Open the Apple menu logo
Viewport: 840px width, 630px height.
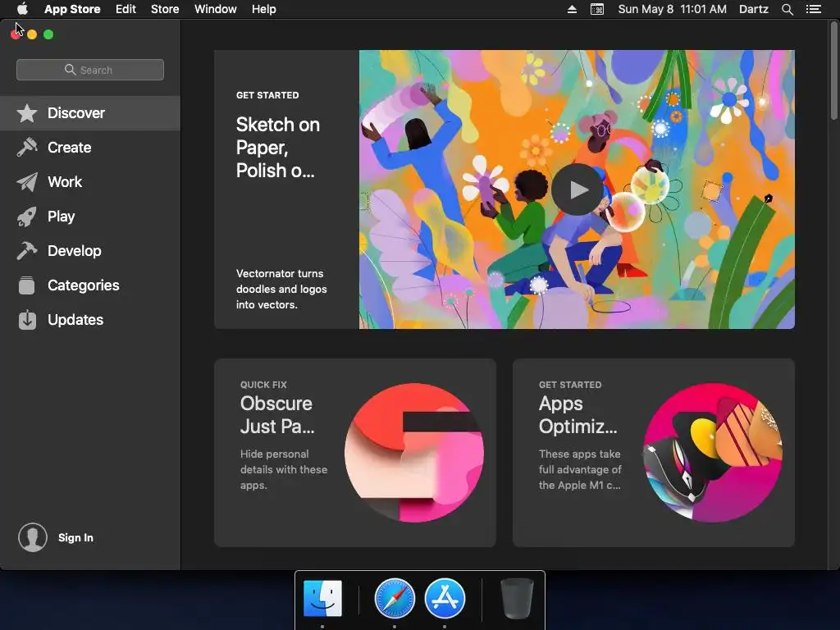(x=22, y=9)
